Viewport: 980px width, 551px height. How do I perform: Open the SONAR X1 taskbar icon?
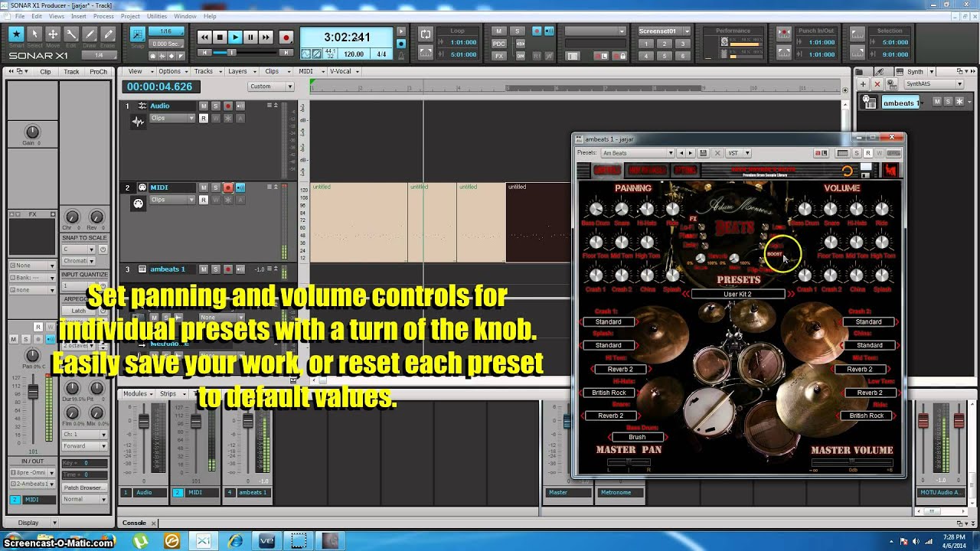(x=204, y=541)
